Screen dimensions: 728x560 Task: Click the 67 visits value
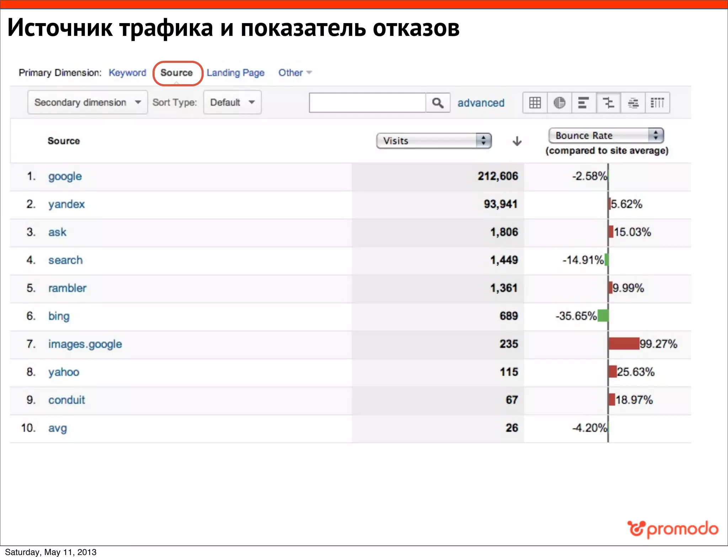tap(512, 400)
